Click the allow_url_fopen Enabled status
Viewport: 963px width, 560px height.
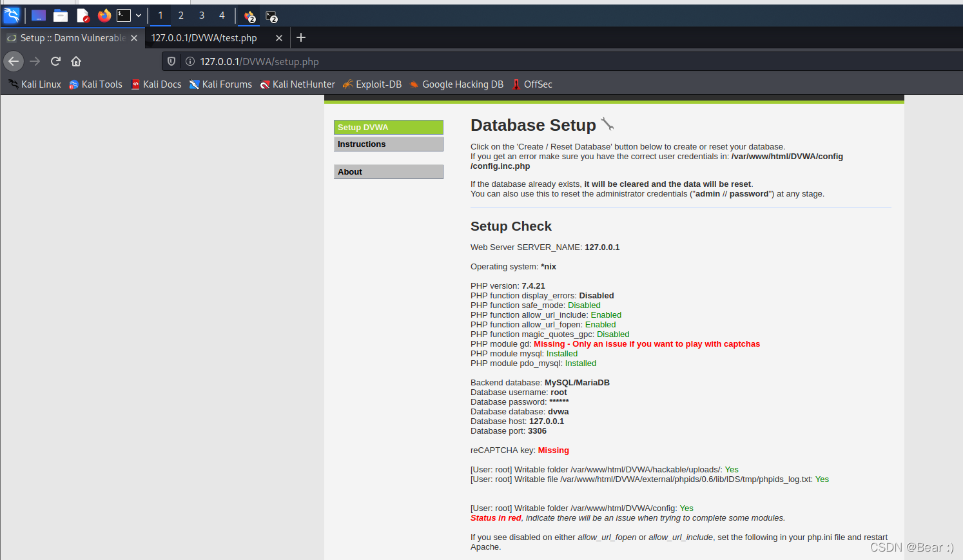(x=600, y=325)
